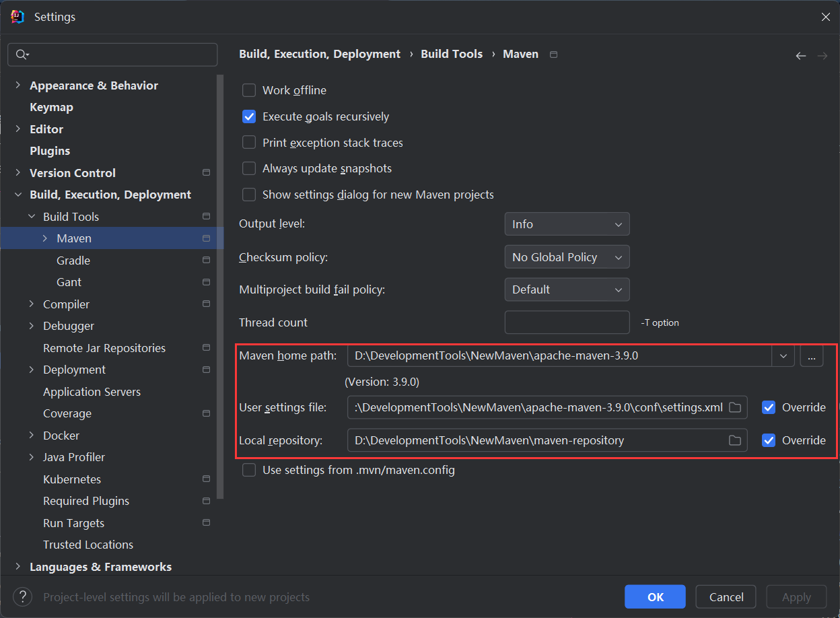The image size is (840, 618).
Task: Click project-level icon beside Maven tree row
Action: point(206,238)
